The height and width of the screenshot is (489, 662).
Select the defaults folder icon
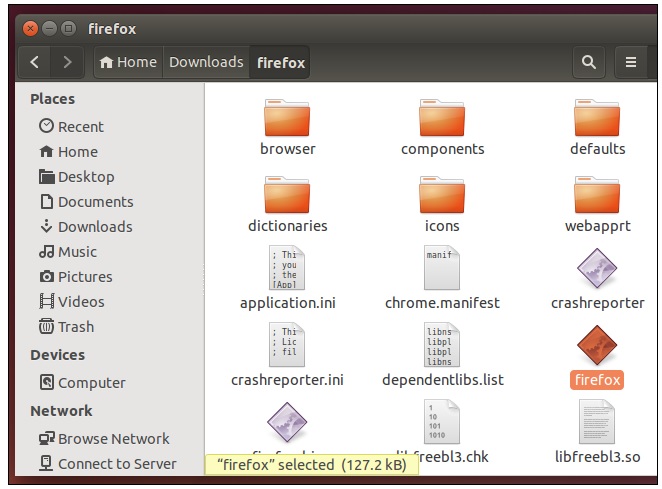pyautogui.click(x=597, y=118)
